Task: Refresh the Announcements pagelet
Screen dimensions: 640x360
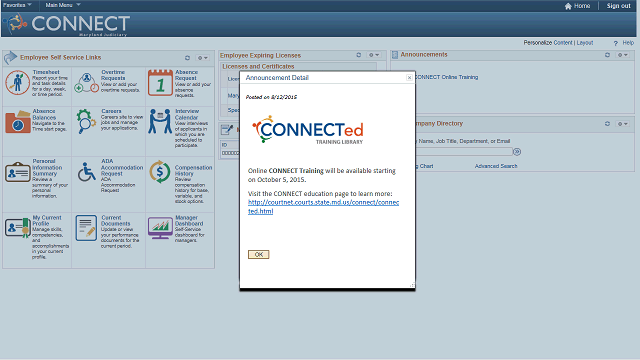Action: [x=607, y=55]
